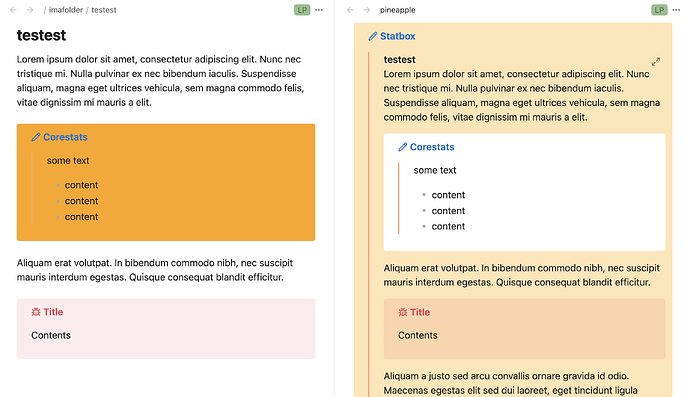This screenshot has height=397, width=690.
Task: Collapse embedded Corestats callout title
Action: (432, 147)
